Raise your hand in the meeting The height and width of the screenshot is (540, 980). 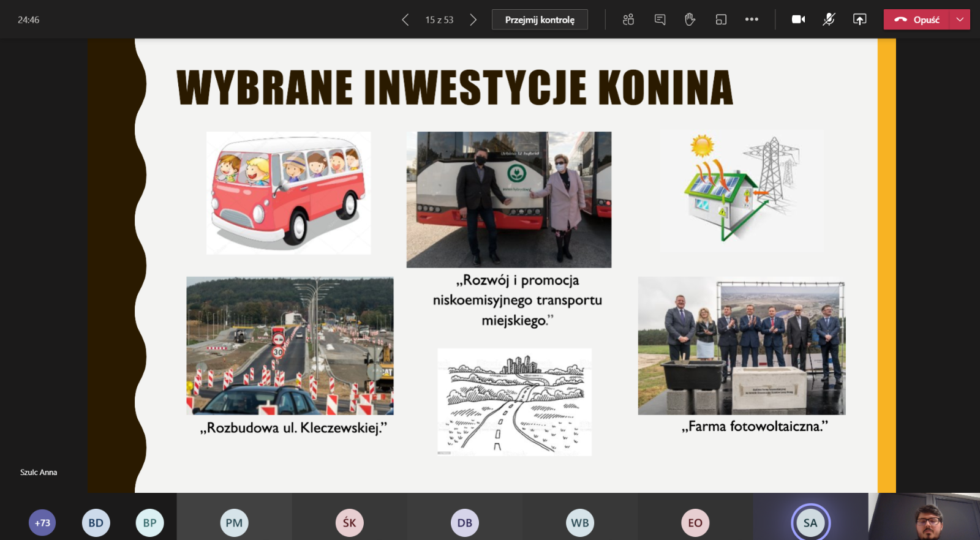pyautogui.click(x=690, y=20)
